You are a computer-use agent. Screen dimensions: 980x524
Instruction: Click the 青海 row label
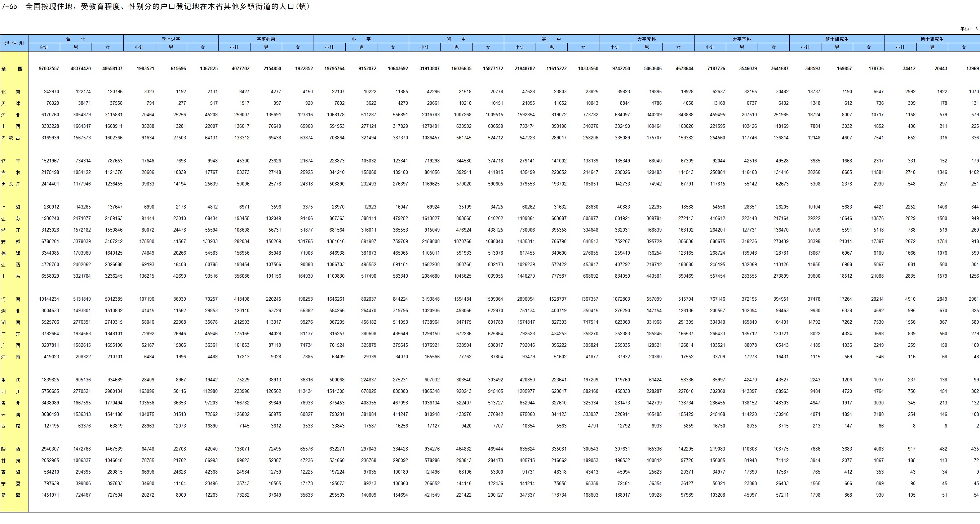coord(11,472)
